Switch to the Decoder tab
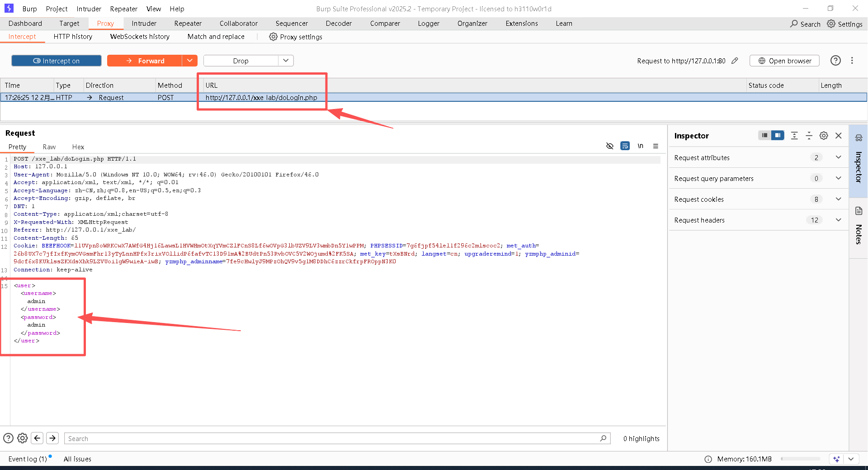The width and height of the screenshot is (868, 470). [339, 24]
